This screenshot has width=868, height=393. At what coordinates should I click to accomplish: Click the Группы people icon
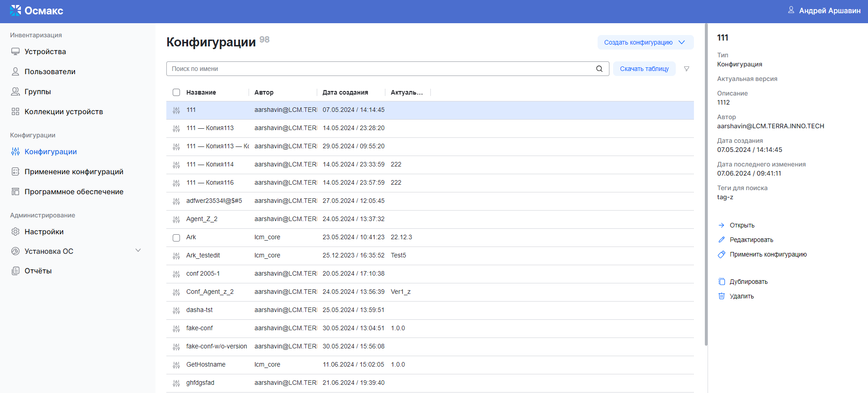[15, 91]
